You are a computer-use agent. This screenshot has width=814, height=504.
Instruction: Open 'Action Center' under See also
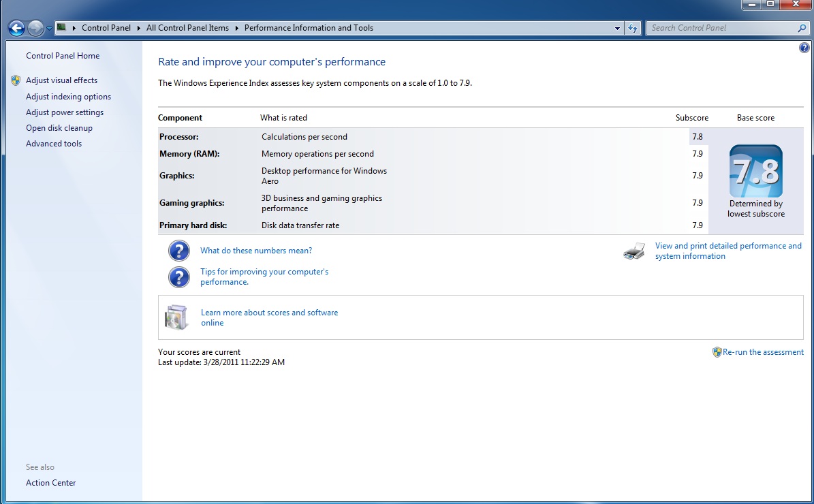[x=50, y=483]
